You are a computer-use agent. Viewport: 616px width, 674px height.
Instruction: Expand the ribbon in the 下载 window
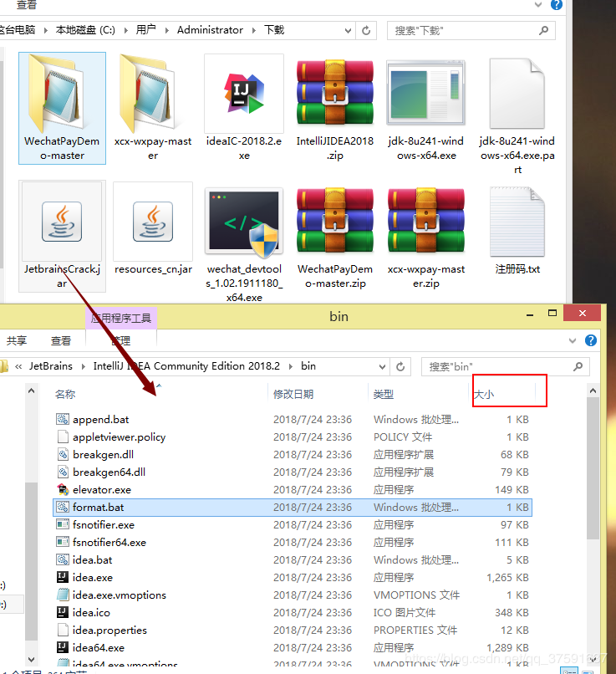pyautogui.click(x=538, y=5)
